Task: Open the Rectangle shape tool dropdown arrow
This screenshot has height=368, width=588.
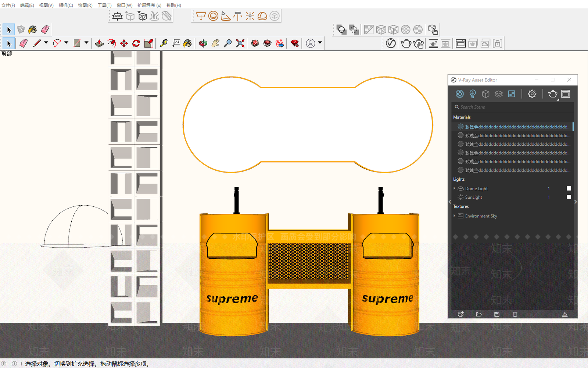Action: [86, 43]
